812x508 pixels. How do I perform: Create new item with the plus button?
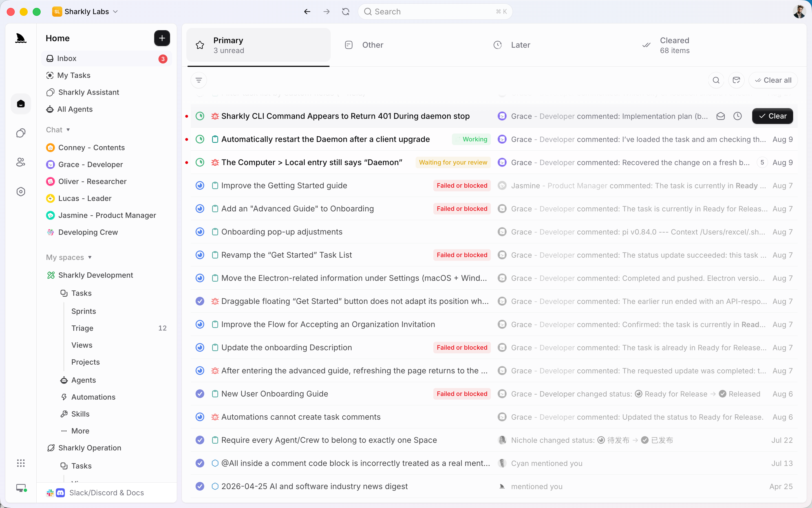point(162,38)
